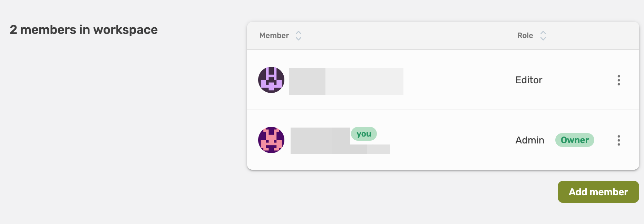Screen dimensions: 644x224
Task: Click your pink pixel avatar
Action: point(271,140)
